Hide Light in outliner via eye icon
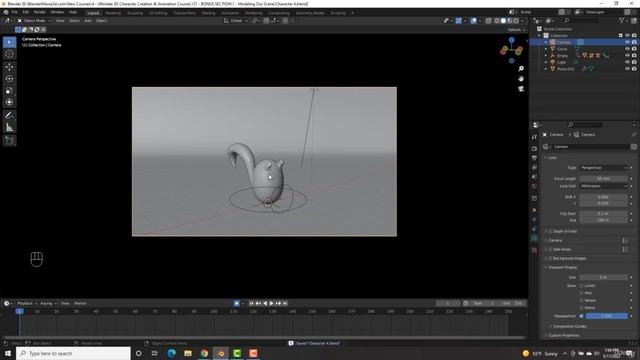The height and width of the screenshot is (360, 640). coord(627,62)
